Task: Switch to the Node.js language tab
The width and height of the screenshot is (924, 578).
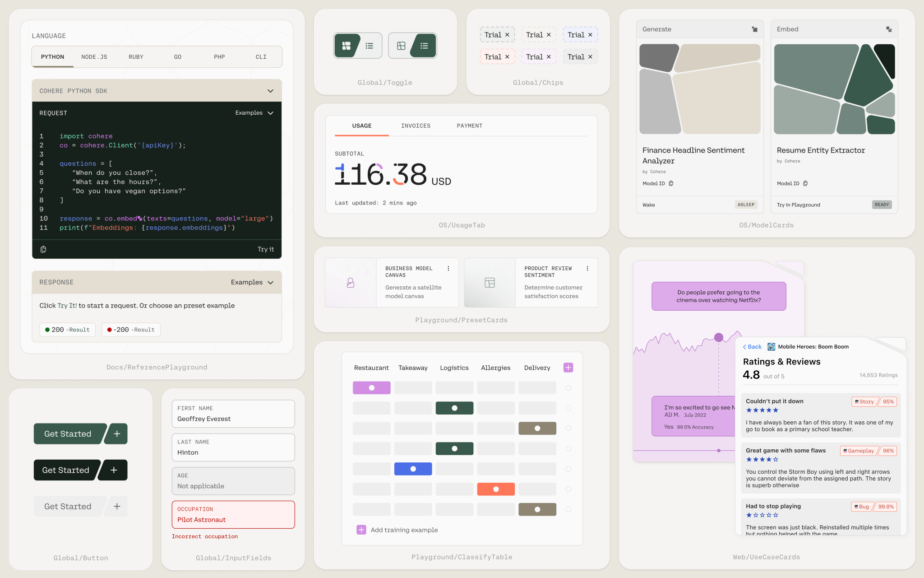Action: click(x=94, y=57)
